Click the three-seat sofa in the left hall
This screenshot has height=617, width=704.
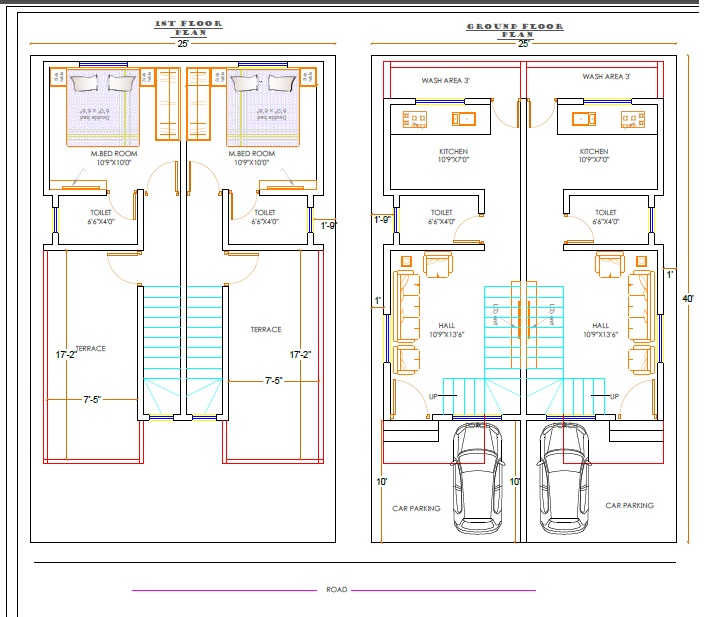pyautogui.click(x=406, y=305)
